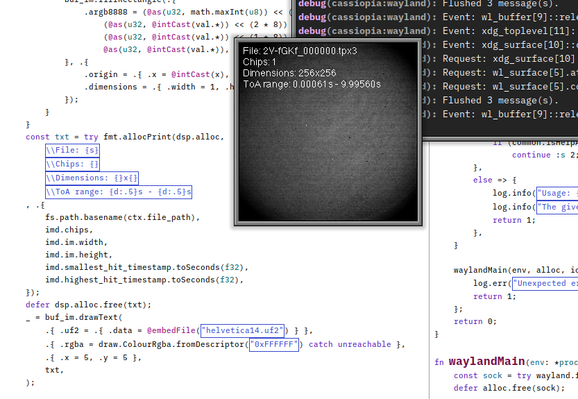Screen dimensions: 578x399
Task: Click "imd.highest_hit_timestamp.toSeconds(f32)," line
Action: click(x=144, y=280)
